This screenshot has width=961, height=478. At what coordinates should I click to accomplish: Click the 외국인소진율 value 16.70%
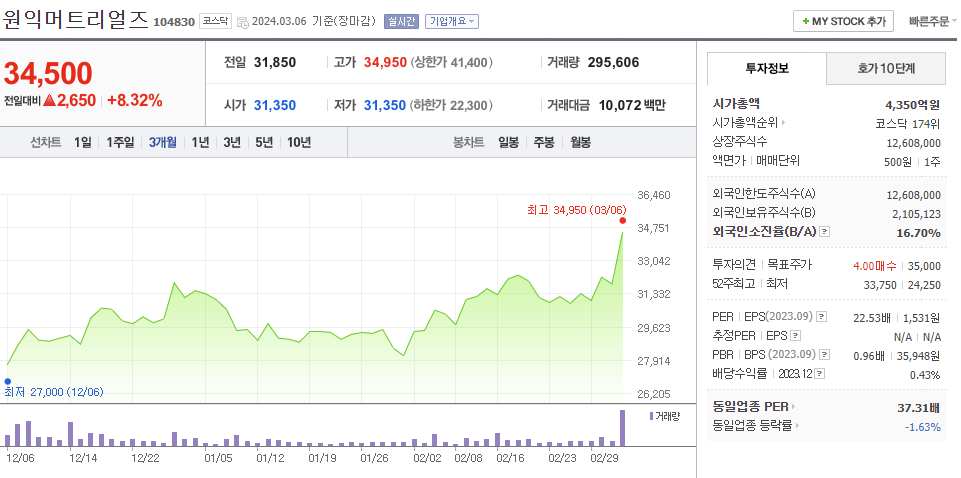coord(921,232)
